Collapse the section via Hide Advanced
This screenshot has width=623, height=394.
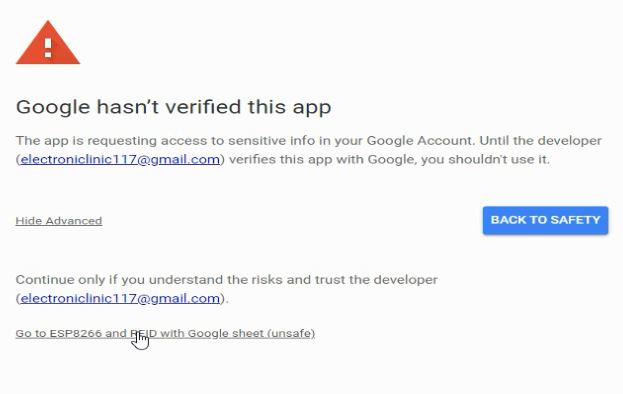(59, 220)
